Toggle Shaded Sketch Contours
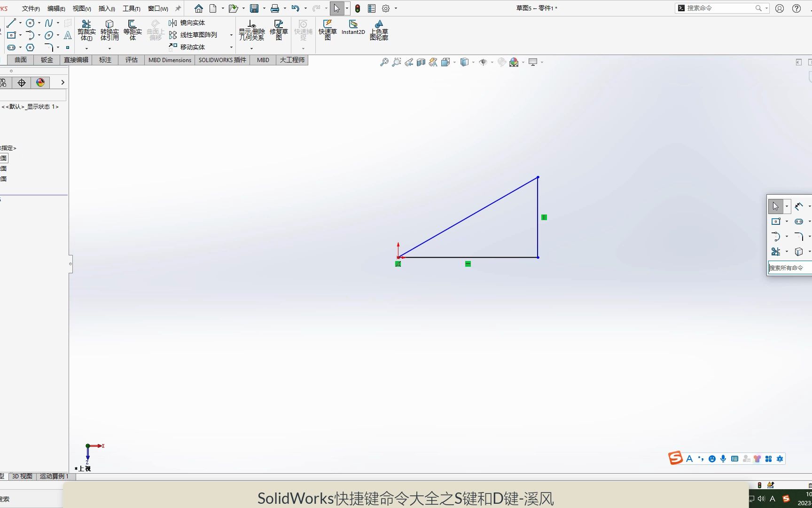 click(x=379, y=29)
